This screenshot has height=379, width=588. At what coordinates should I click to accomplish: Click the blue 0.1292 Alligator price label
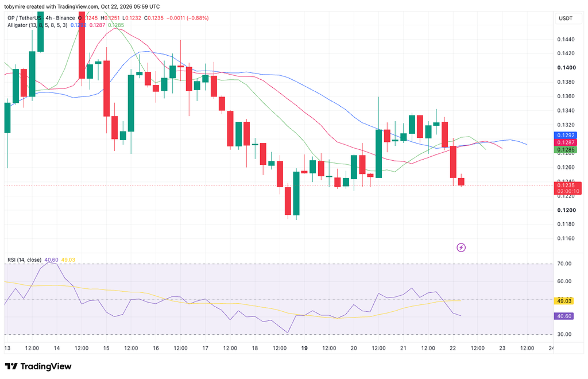pos(565,136)
